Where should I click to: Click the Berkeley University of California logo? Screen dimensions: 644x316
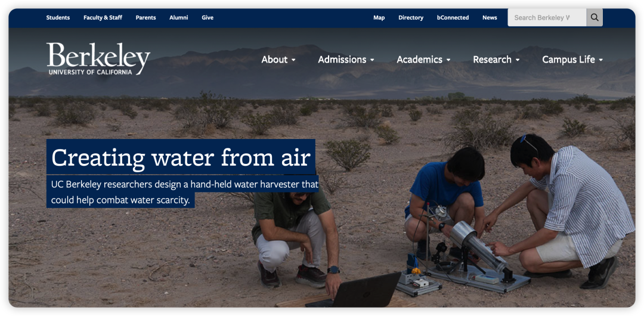pos(98,59)
